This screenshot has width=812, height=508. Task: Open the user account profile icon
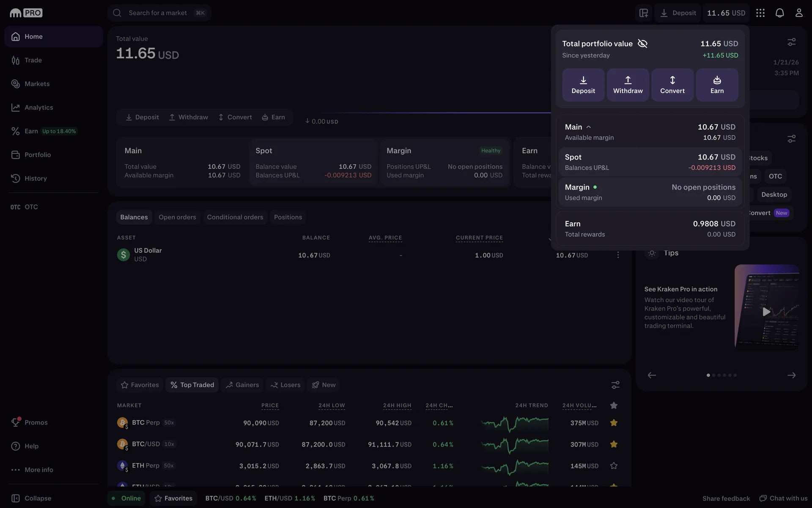pos(798,13)
